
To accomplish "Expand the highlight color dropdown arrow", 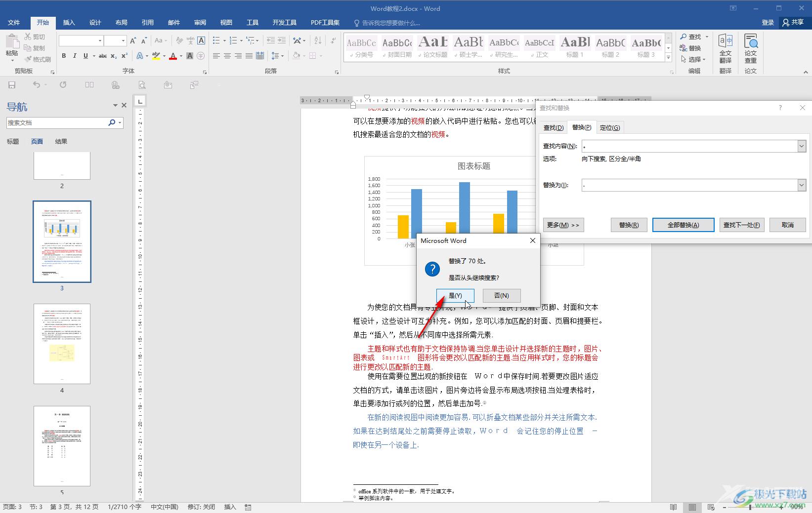I will point(164,56).
